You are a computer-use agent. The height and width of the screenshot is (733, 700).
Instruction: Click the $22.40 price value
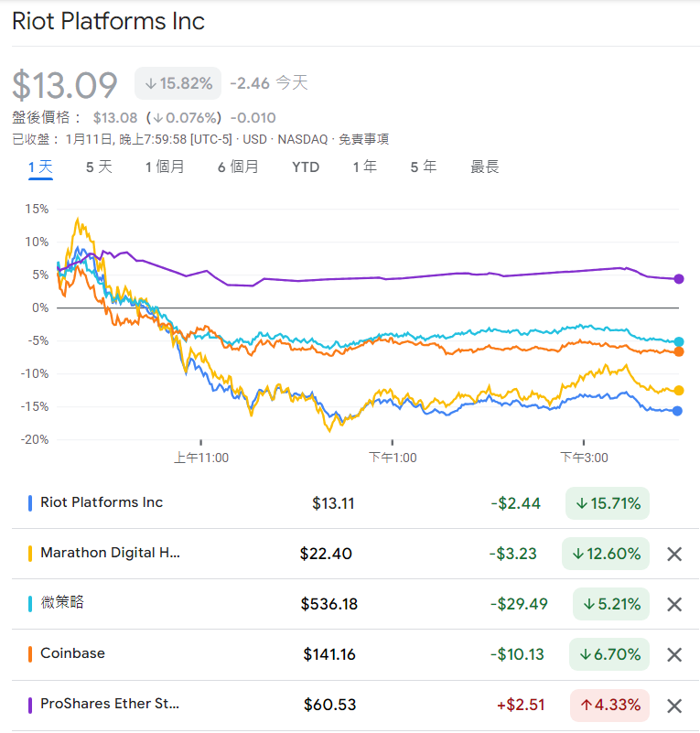(326, 554)
